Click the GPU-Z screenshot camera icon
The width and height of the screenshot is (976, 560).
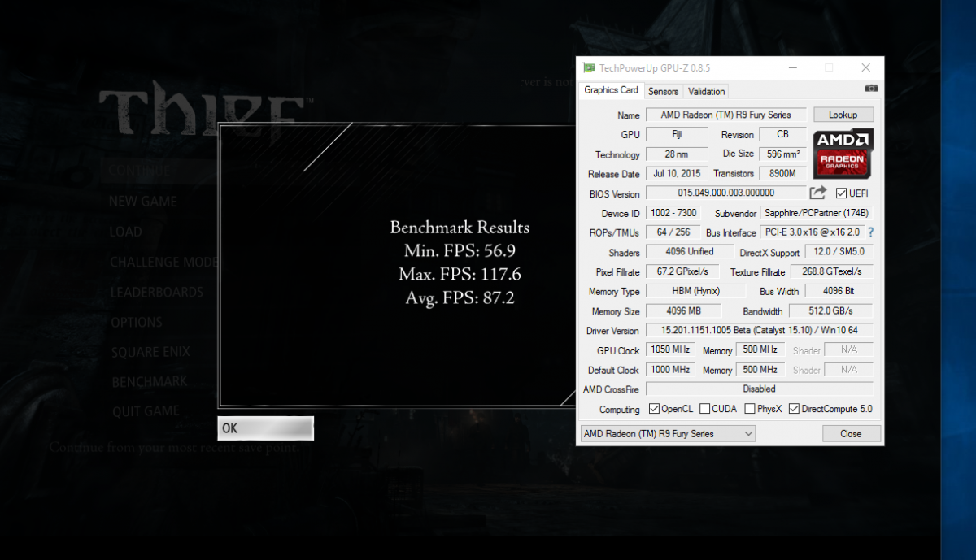pos(871,88)
